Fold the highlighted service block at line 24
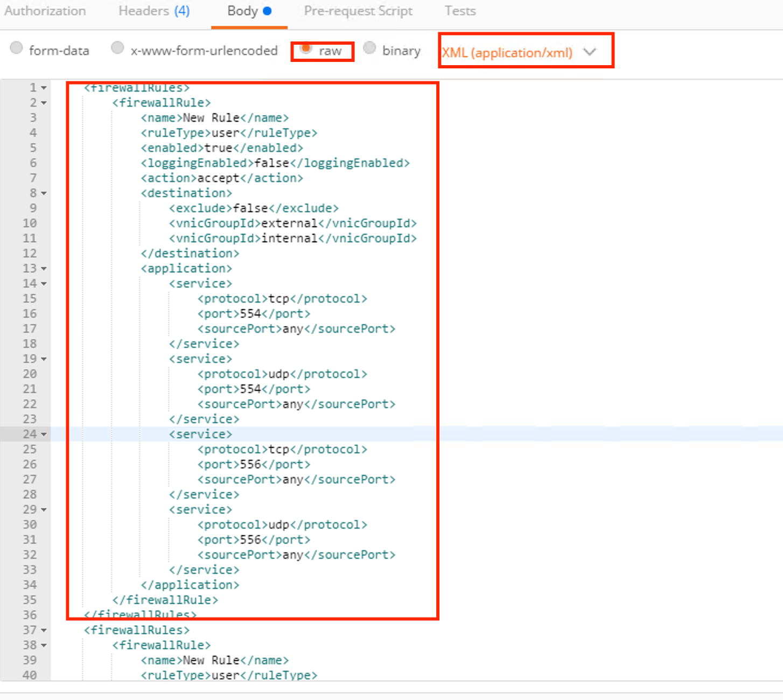The height and width of the screenshot is (700, 783). tap(44, 435)
